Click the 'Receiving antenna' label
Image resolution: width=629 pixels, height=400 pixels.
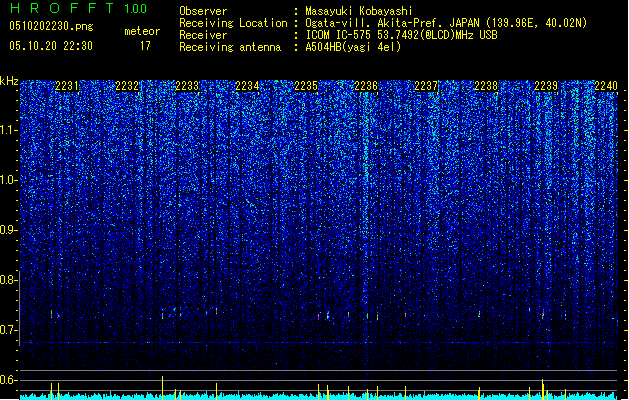[230, 47]
